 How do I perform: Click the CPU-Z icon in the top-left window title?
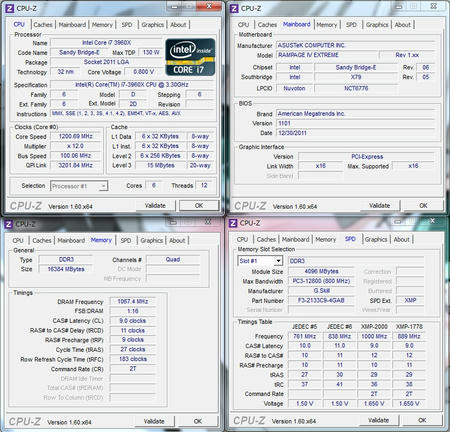point(10,8)
